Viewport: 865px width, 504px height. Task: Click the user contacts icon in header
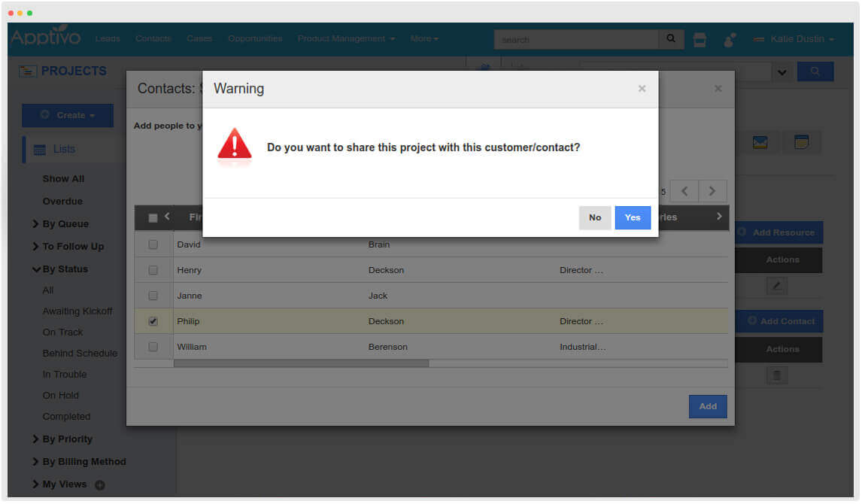coord(729,40)
